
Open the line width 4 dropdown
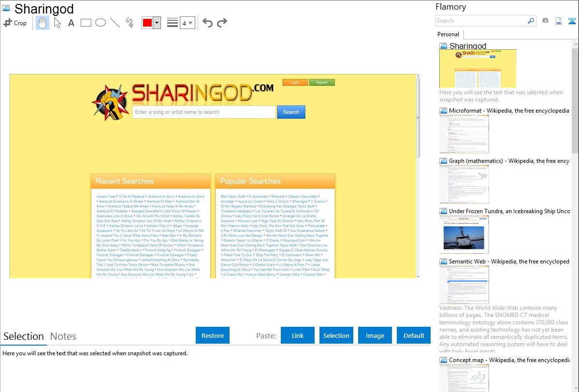187,23
